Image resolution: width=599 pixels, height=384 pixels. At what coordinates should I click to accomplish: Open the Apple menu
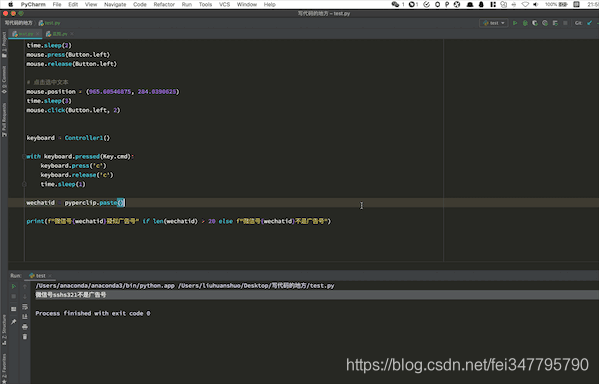tap(11, 5)
